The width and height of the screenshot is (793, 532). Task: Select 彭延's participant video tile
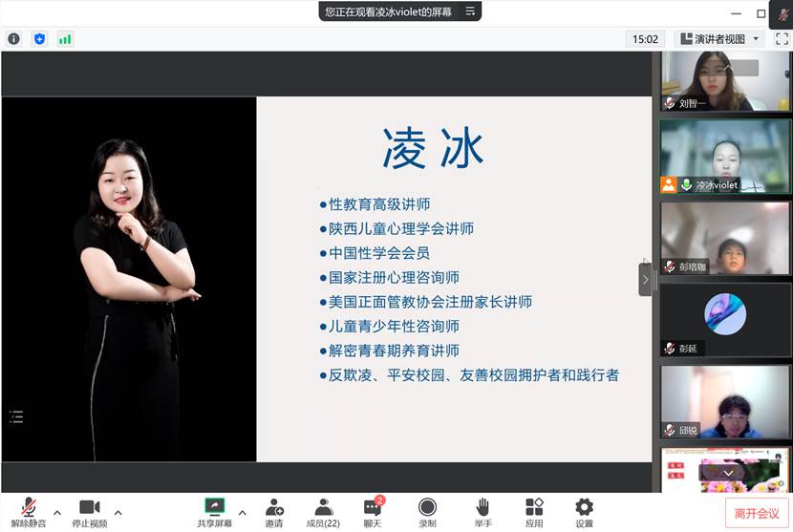click(x=725, y=320)
